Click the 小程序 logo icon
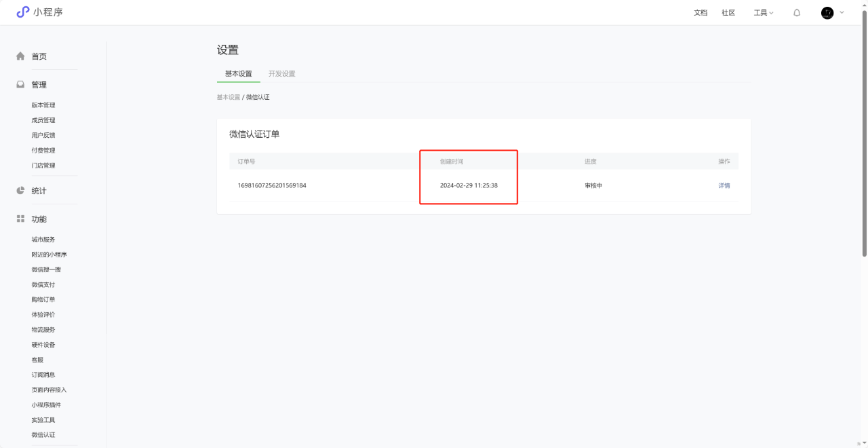 pos(23,12)
